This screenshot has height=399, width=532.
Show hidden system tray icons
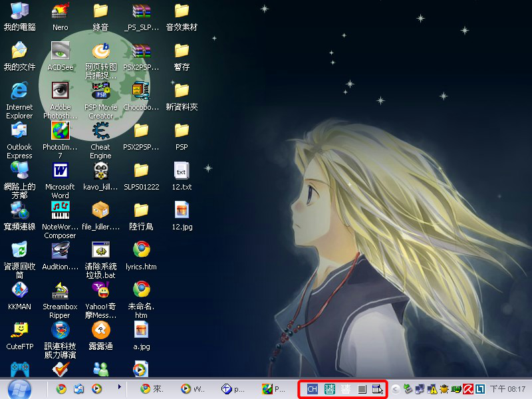(395, 389)
